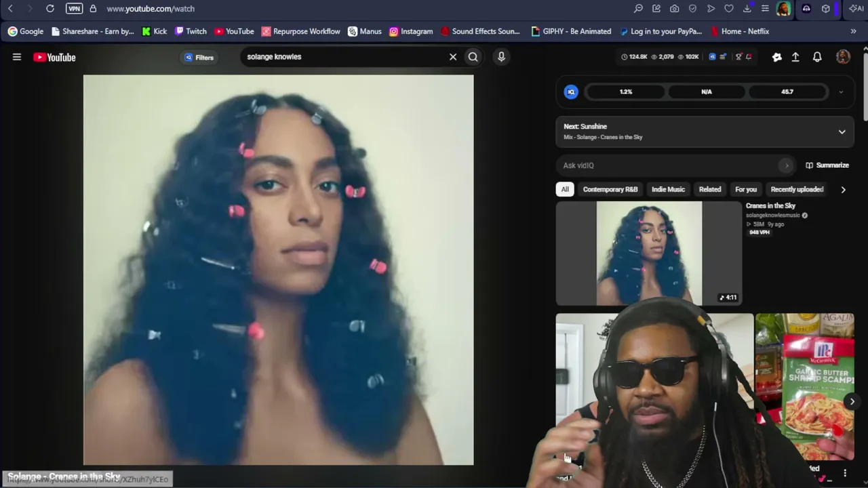Open the Home - Netflix bookmark
The width and height of the screenshot is (868, 488).
740,31
